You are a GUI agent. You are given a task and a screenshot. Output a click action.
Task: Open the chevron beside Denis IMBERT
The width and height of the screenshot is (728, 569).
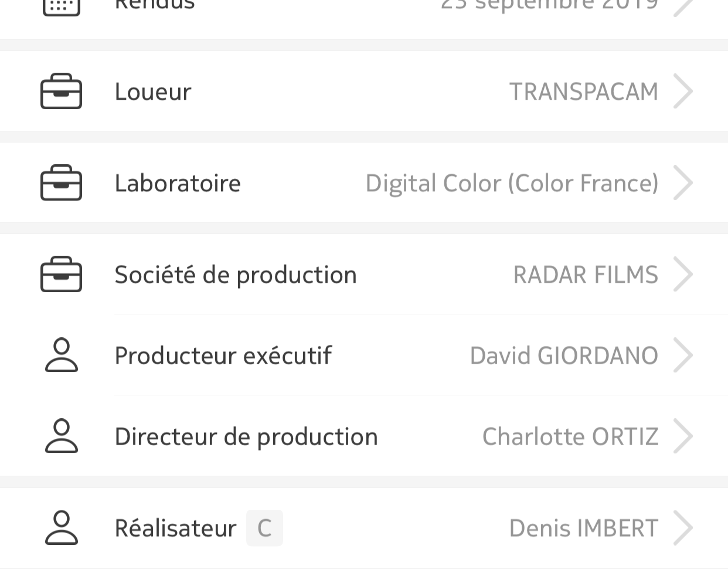click(x=683, y=528)
